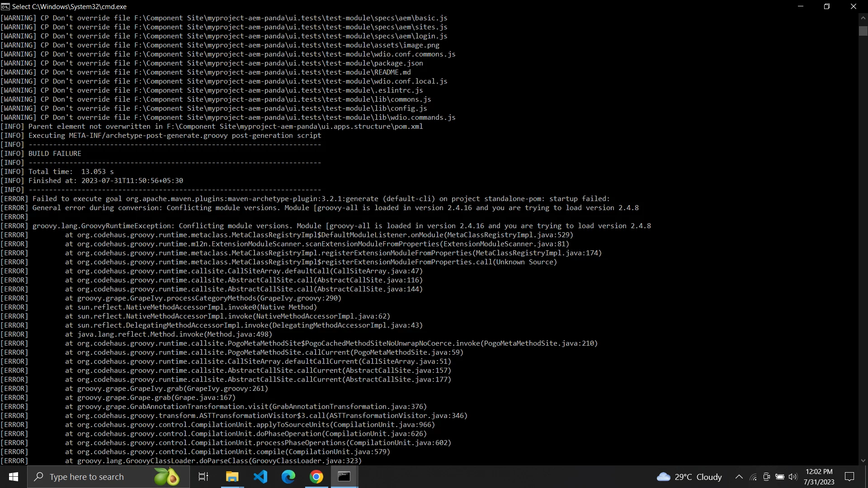
Task: Open the cmd.exe title bar system icon
Action: pos(5,6)
